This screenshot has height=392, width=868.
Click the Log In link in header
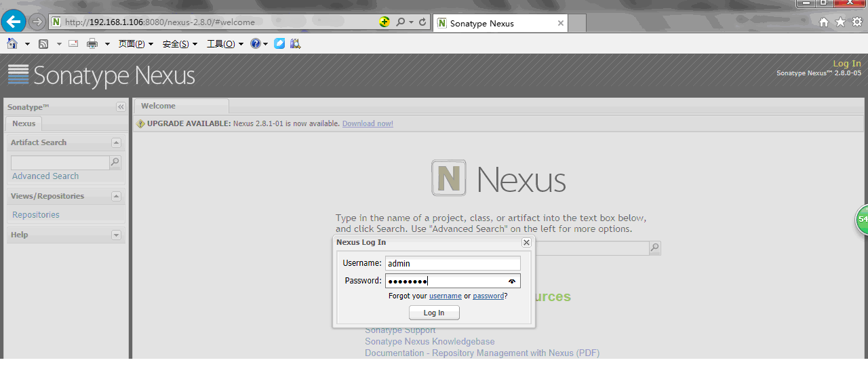coord(847,63)
